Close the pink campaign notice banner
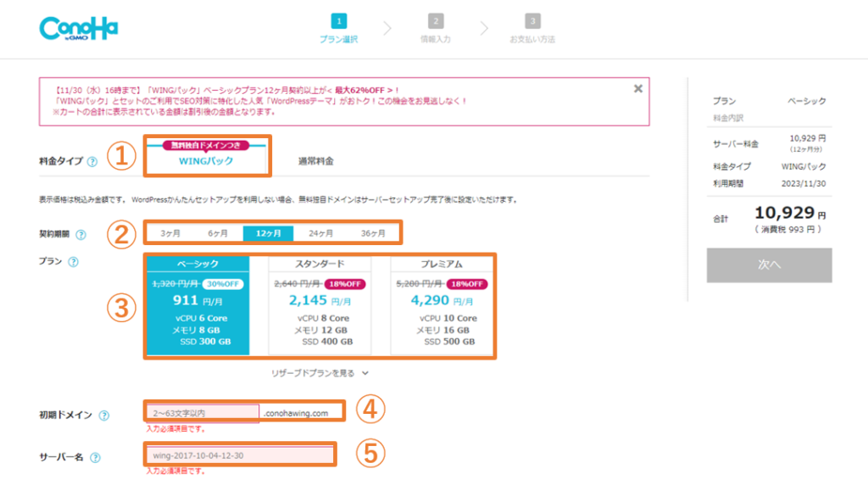Image resolution: width=868 pixels, height=491 pixels. tap(638, 88)
